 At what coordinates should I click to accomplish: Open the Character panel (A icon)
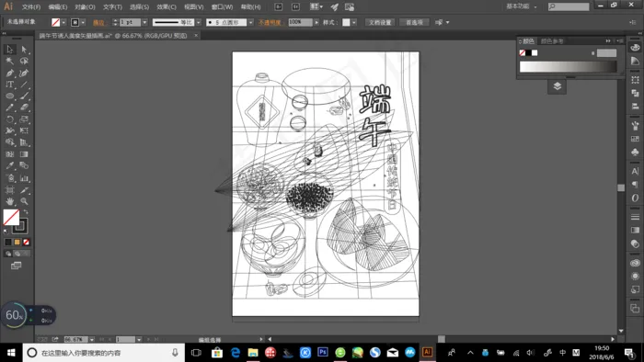pos(635,171)
